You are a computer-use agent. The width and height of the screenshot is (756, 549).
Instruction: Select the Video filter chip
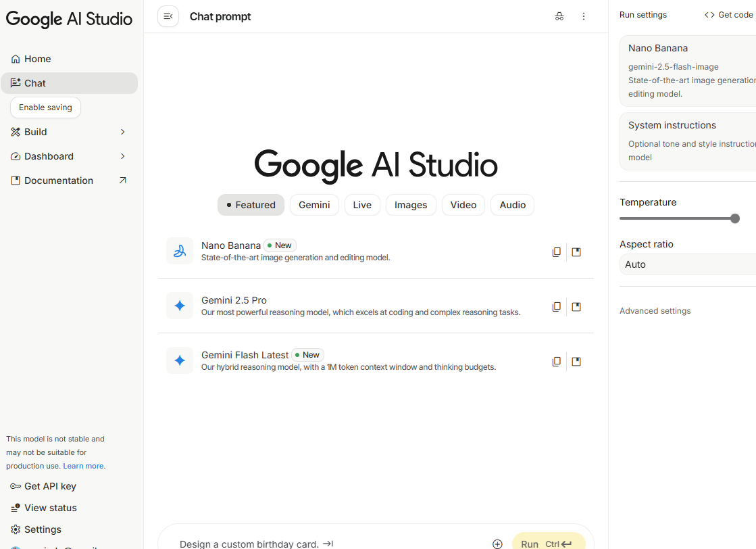[x=463, y=205]
